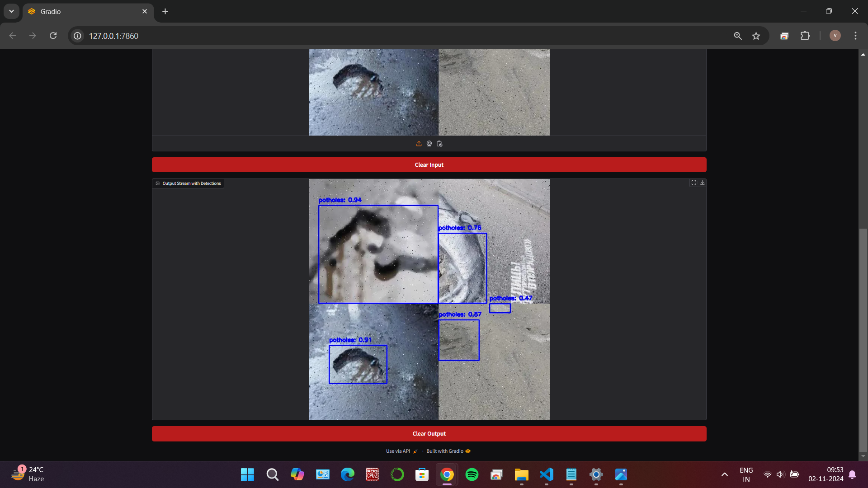The width and height of the screenshot is (868, 488).
Task: Show hidden system tray icons
Action: coord(724,474)
